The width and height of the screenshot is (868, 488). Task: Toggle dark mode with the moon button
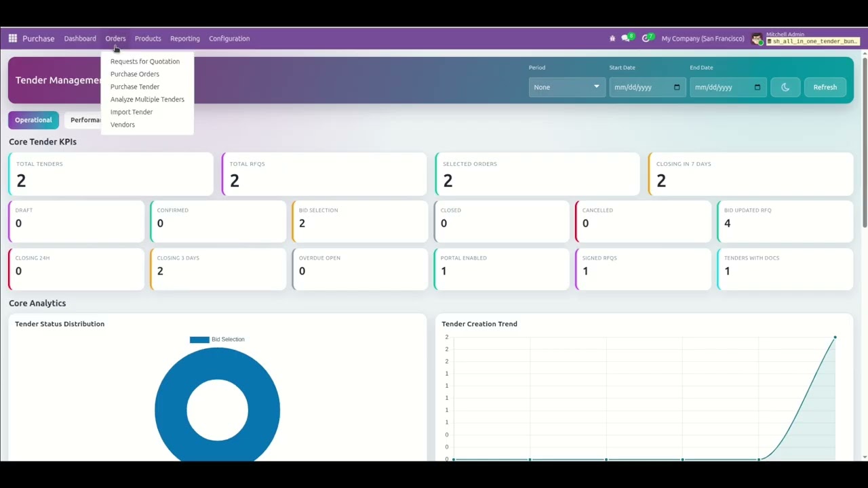(x=785, y=87)
